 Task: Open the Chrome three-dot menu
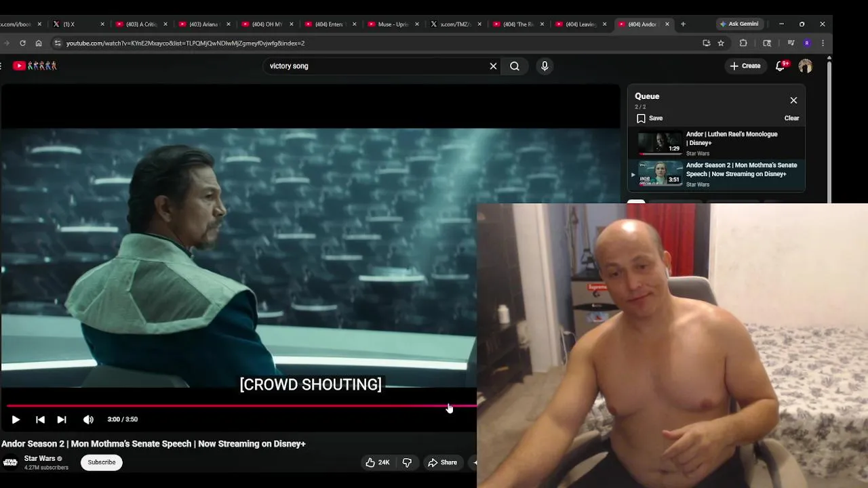pos(823,43)
